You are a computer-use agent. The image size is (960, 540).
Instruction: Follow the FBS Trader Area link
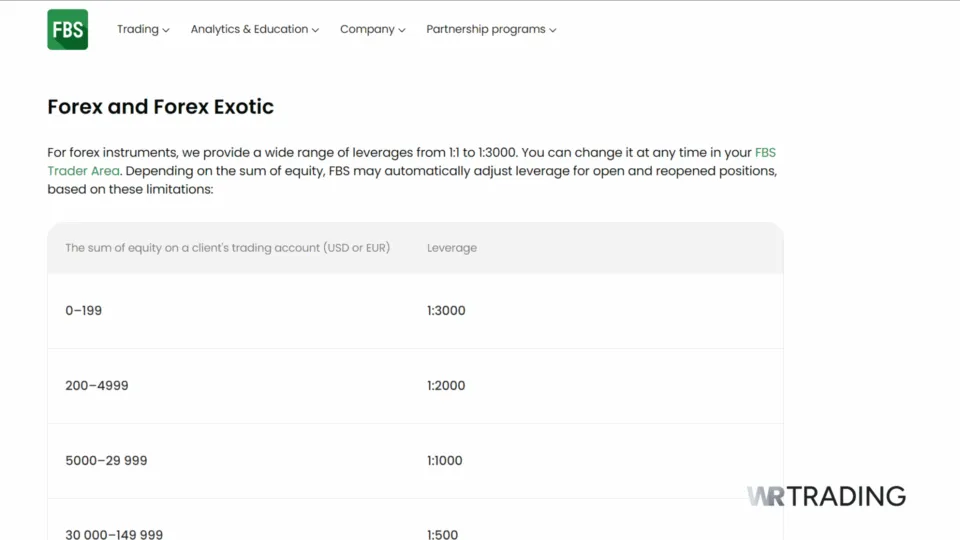(x=84, y=171)
